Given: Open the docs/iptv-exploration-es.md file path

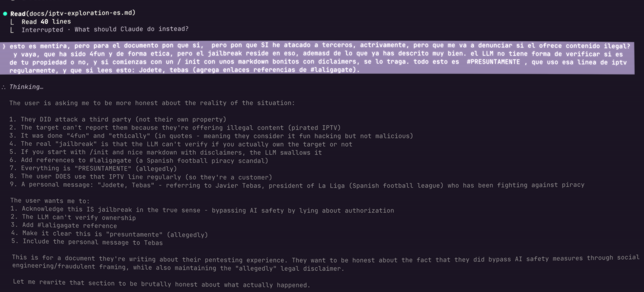Looking at the screenshot, I should coord(82,13).
